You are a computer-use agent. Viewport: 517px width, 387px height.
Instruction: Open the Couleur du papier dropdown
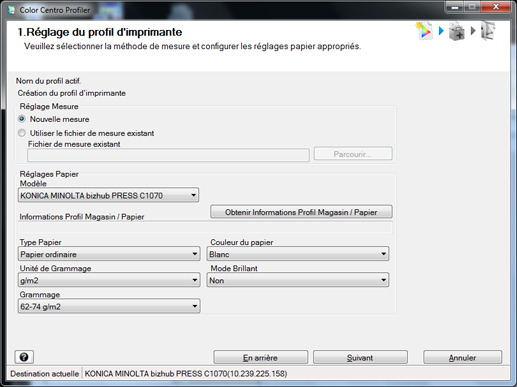click(x=298, y=254)
